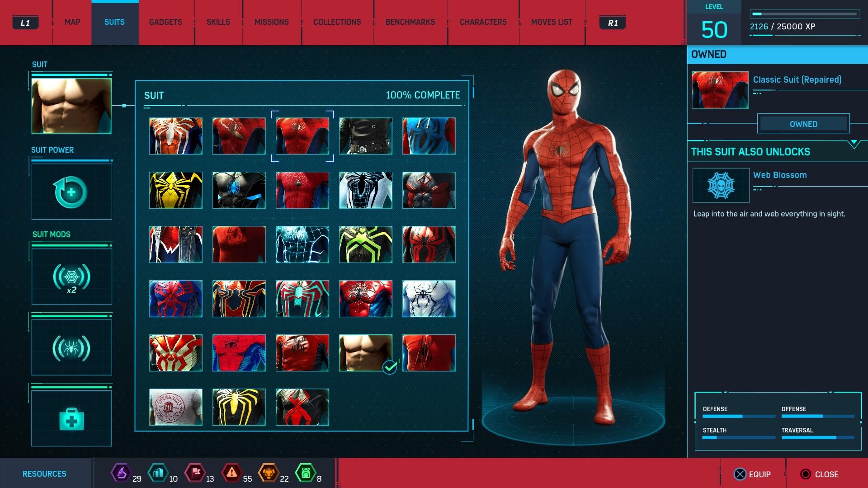Click the green backpack token resource icon
The width and height of the screenshot is (868, 488).
pyautogui.click(x=305, y=473)
